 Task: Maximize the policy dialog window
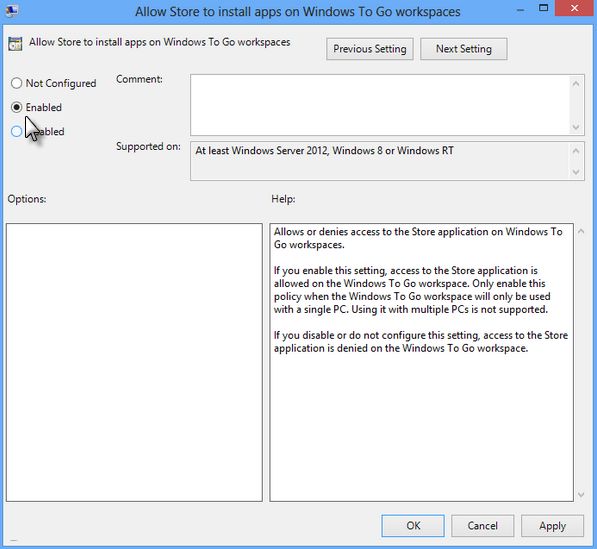pos(544,8)
